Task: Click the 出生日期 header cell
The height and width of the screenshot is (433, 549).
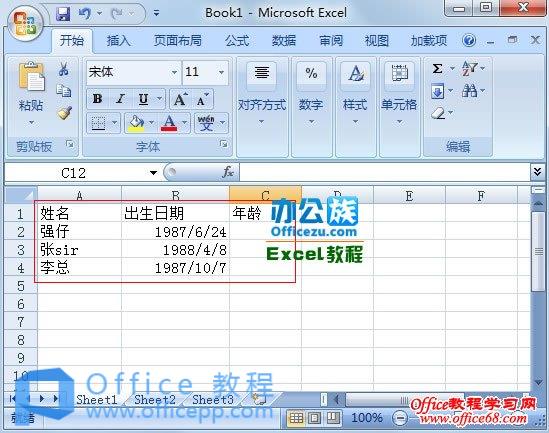Action: click(175, 213)
